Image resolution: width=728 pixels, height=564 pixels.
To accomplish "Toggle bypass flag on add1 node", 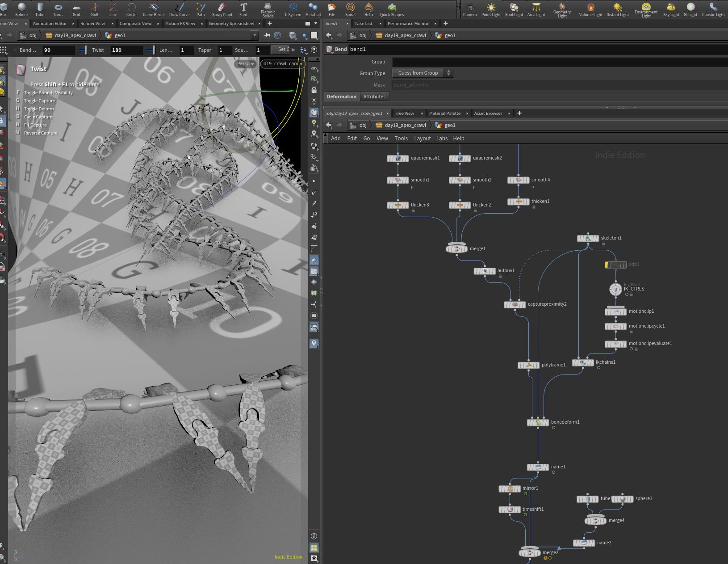I will pos(607,265).
